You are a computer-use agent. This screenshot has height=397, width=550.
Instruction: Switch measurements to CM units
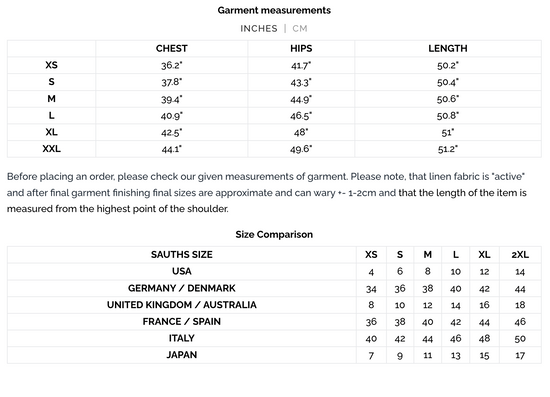[300, 28]
